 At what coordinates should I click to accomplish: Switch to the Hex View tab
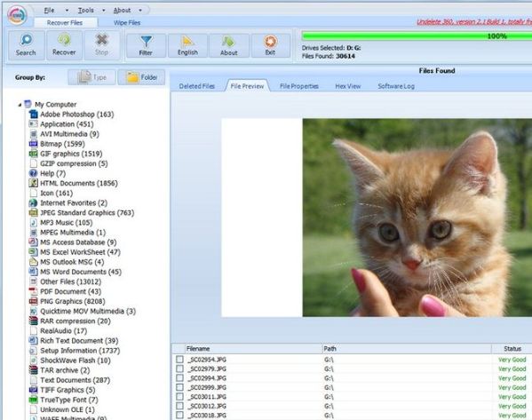pos(348,86)
